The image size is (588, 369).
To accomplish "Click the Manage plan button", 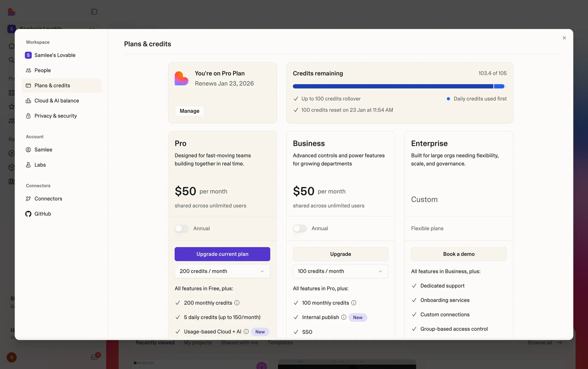I will pyautogui.click(x=189, y=111).
